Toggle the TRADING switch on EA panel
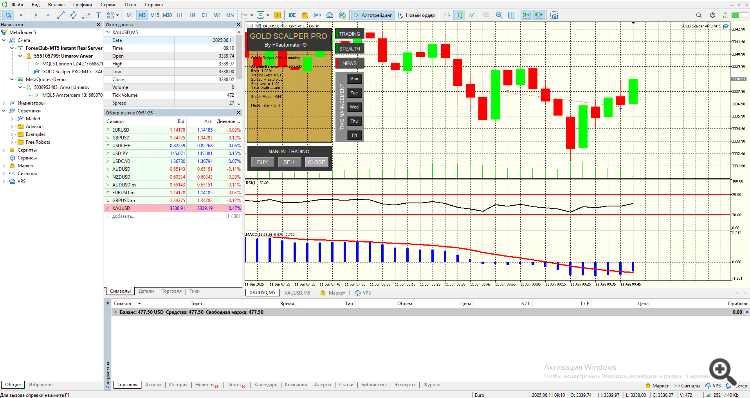The image size is (750, 398). click(349, 34)
